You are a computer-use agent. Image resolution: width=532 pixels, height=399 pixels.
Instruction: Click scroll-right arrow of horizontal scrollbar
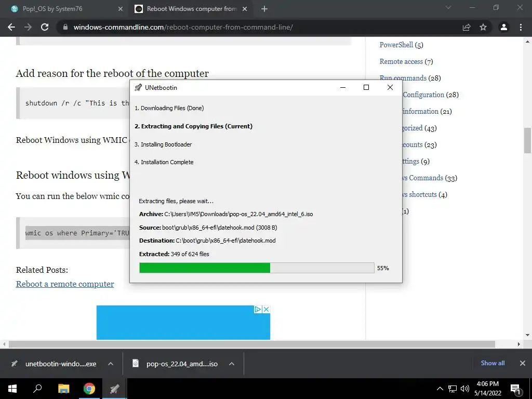pyautogui.click(x=518, y=344)
